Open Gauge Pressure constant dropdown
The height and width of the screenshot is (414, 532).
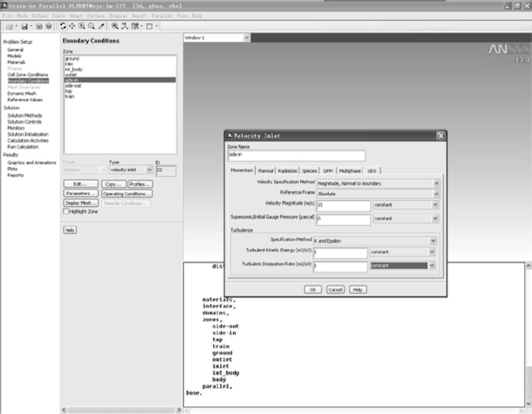435,218
